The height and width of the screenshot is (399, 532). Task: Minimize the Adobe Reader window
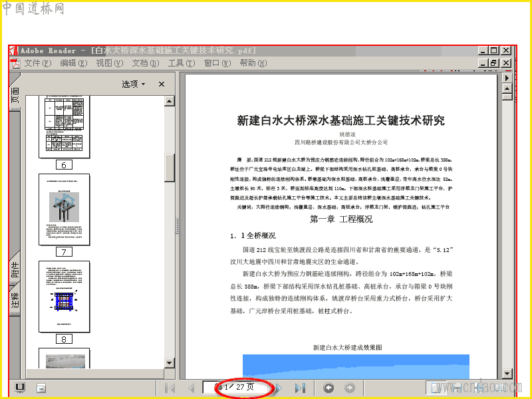[x=483, y=51]
